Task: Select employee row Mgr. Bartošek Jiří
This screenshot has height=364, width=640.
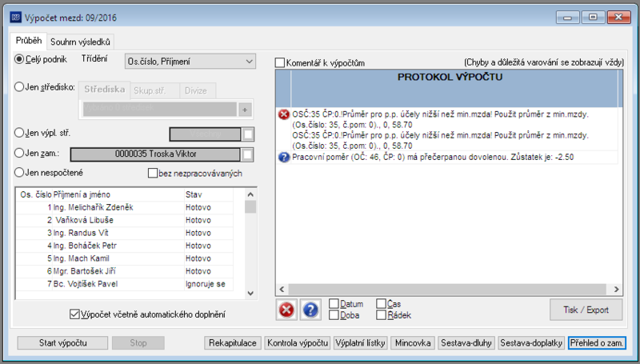Action: (125, 271)
